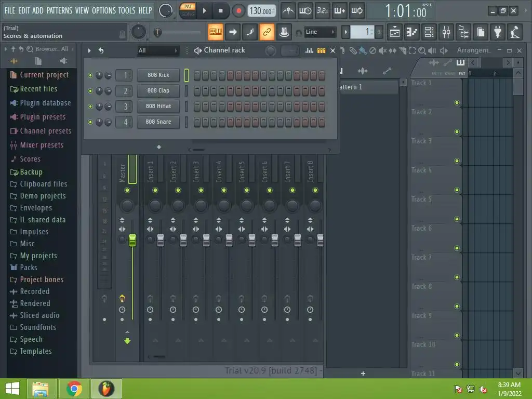Screen dimensions: 532x399
Task: Open Google Chrome from the taskbar
Action: click(74, 389)
